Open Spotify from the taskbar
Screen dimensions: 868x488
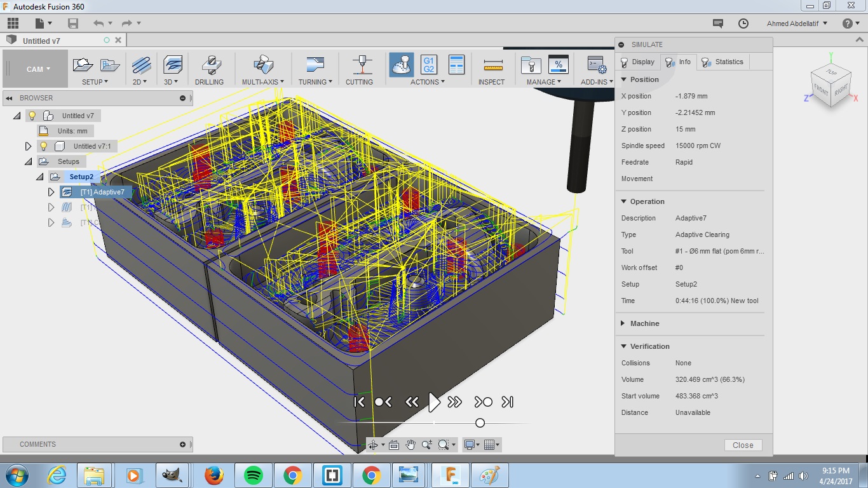tap(254, 475)
